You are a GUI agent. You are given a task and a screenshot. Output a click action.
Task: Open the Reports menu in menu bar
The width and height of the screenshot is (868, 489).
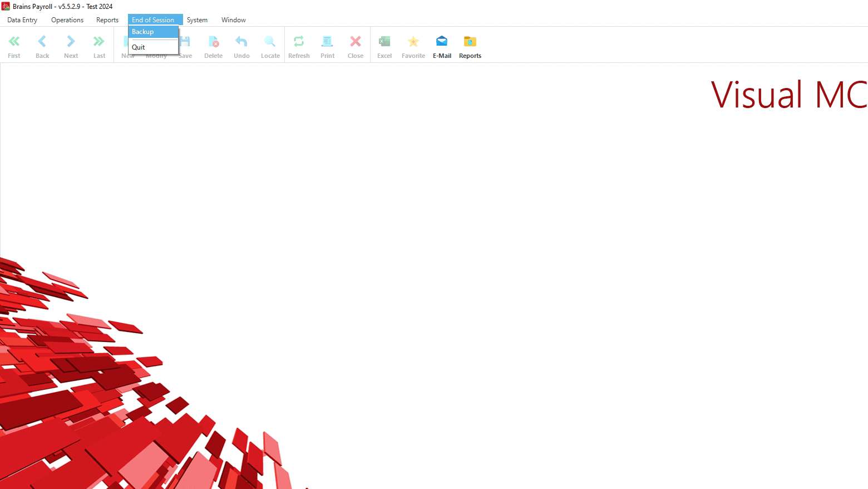point(107,20)
